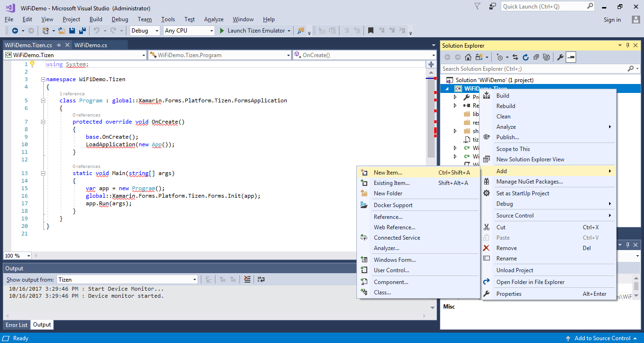
Task: Toggle Preview Selected Items in Solution Explorer
Action: [571, 58]
